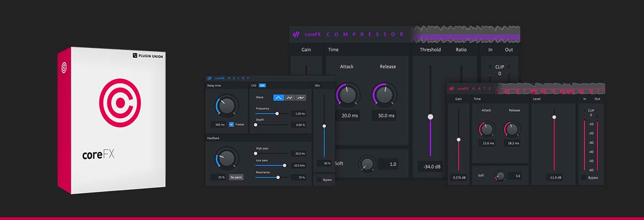Click the Gate Release knob
This screenshot has width=644, height=220.
tap(512, 129)
